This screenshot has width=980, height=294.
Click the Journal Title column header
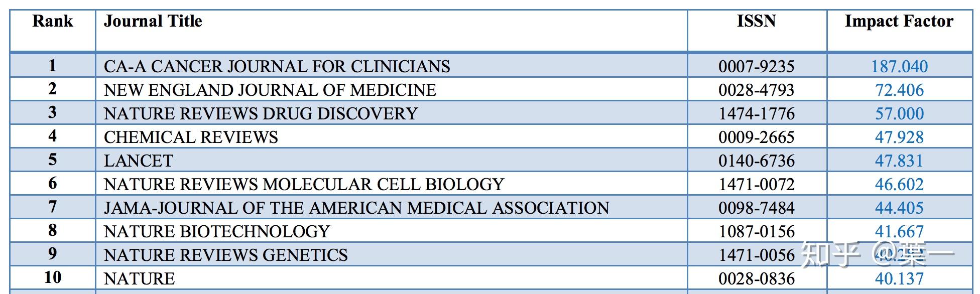(x=153, y=21)
